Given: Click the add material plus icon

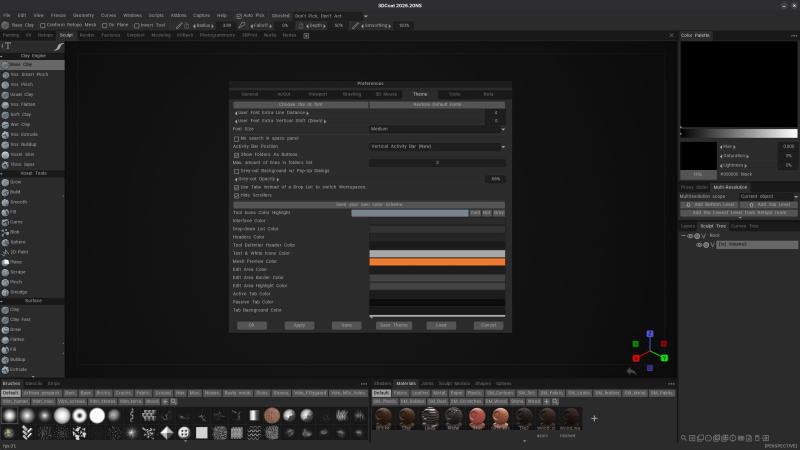Looking at the screenshot, I should click(x=594, y=418).
